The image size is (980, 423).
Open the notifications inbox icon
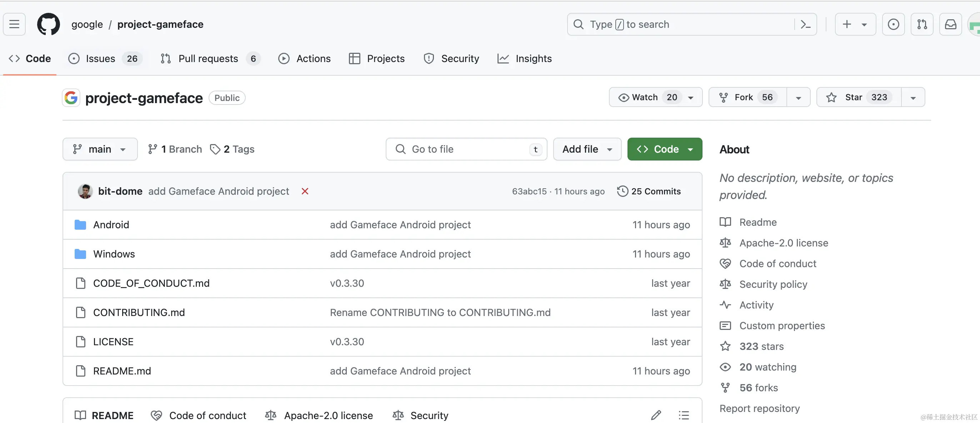pos(950,24)
